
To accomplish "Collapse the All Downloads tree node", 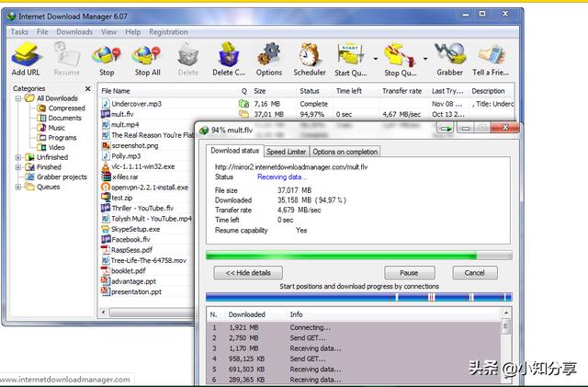I will [x=18, y=98].
